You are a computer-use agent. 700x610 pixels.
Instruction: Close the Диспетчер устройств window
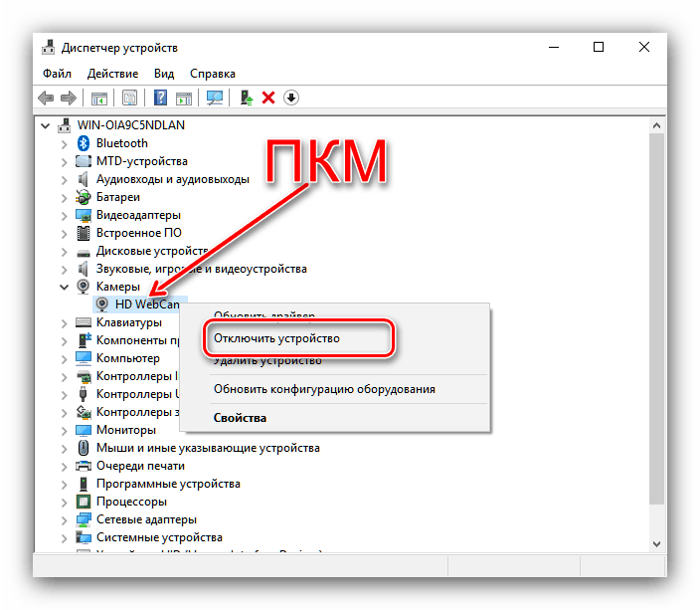(x=643, y=47)
